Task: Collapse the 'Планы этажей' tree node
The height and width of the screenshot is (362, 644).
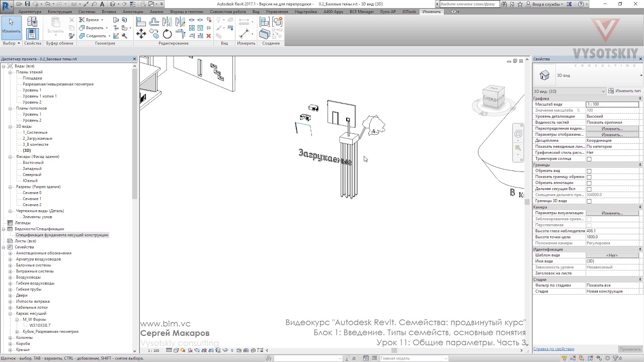Action: click(10, 72)
